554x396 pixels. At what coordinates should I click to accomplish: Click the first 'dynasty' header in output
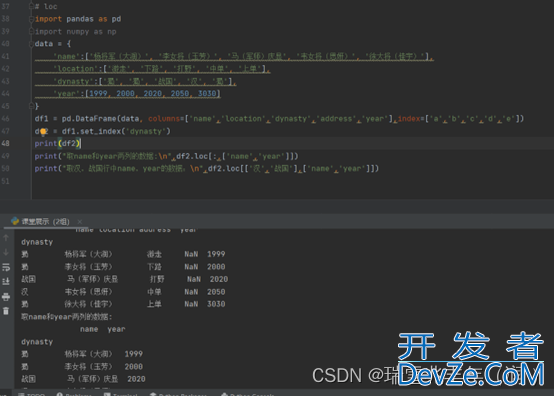[37, 242]
